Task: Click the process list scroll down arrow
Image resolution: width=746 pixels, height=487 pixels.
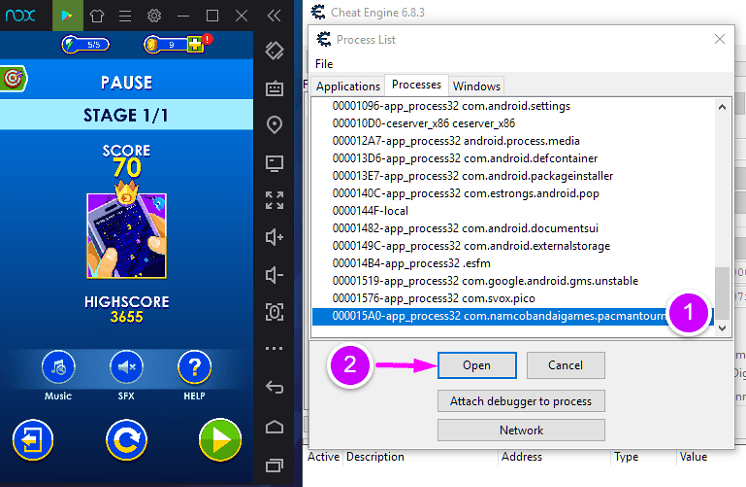Action: [x=722, y=328]
